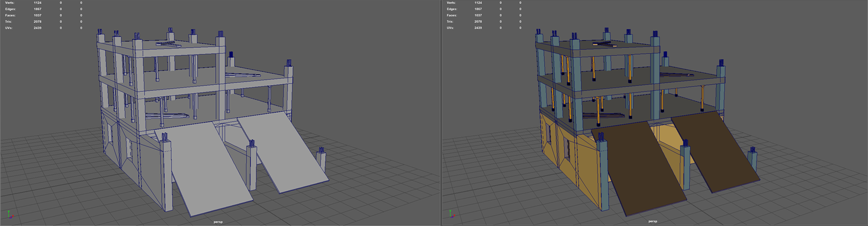Click the XYZ axis gizmo in left viewport
This screenshot has width=868, height=226.
tap(9, 215)
